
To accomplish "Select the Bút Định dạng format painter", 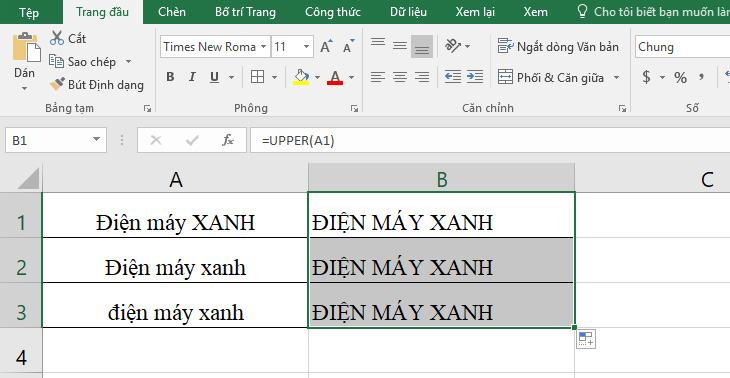I will click(x=96, y=85).
